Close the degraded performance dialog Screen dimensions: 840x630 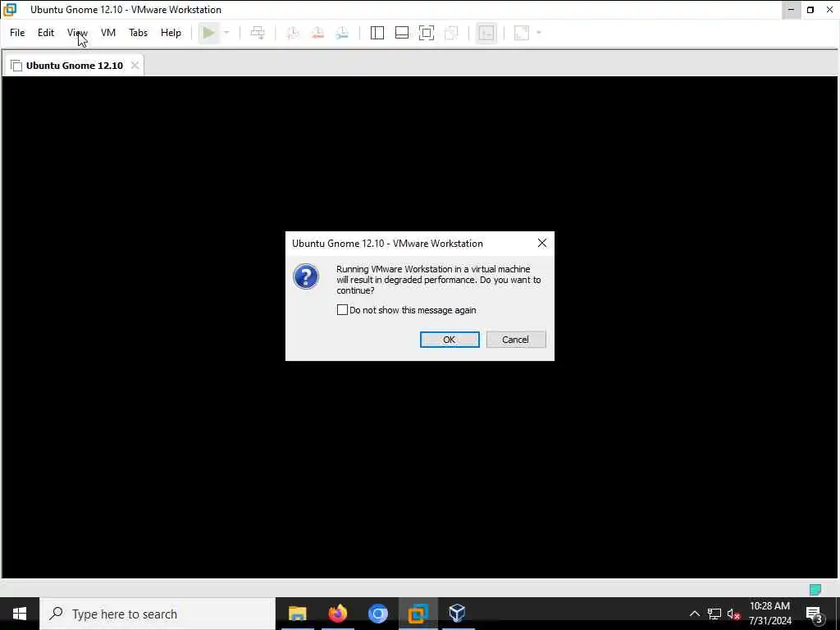(x=542, y=243)
